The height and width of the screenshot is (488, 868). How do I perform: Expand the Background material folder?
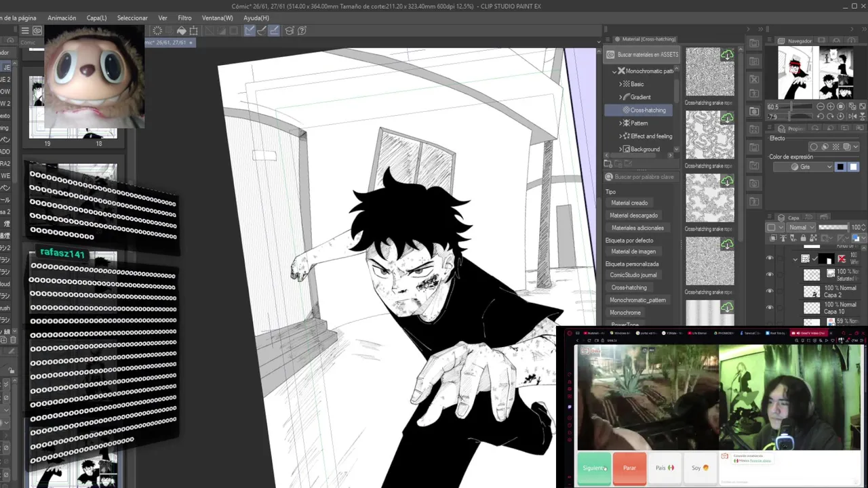[620, 149]
